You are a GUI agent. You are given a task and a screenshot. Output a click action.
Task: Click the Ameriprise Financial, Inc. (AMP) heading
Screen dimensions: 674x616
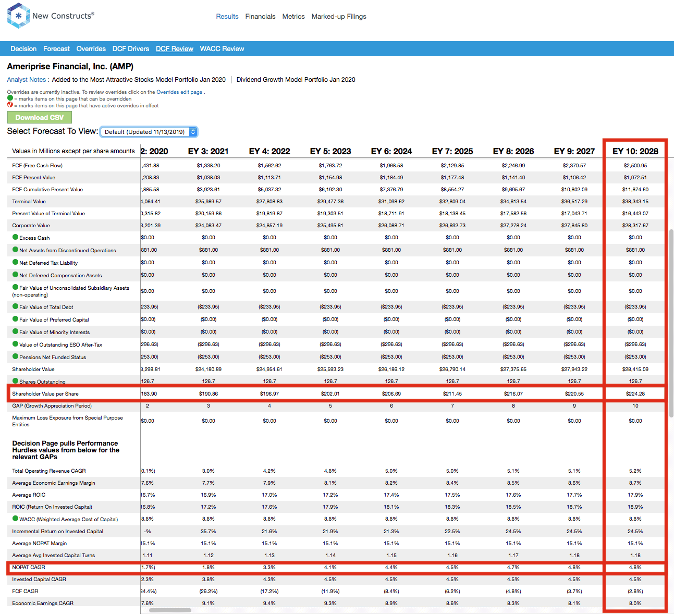70,66
